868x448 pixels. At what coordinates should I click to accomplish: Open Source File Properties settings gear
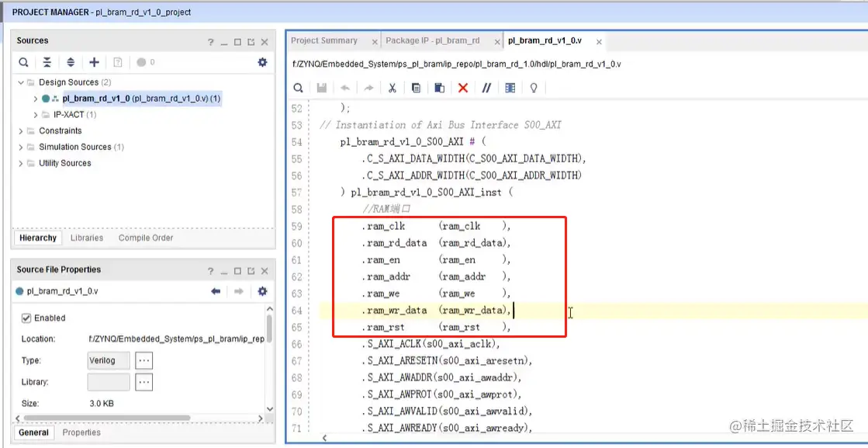pos(262,291)
